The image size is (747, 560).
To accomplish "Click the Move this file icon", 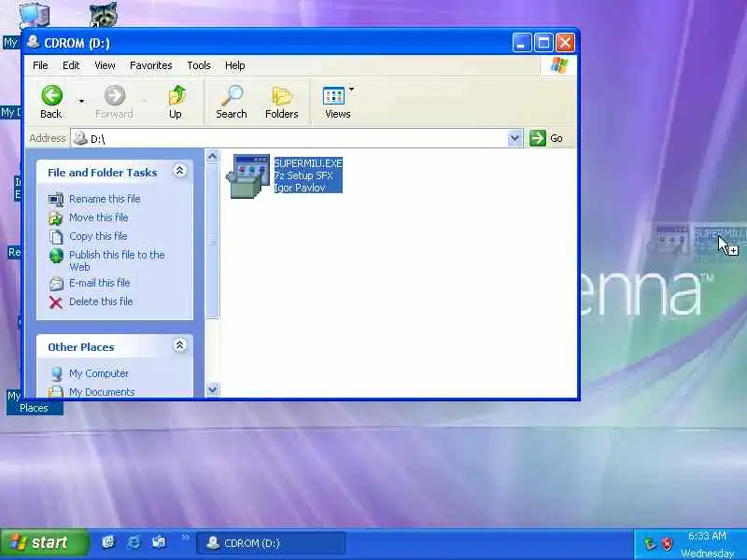I will (56, 218).
